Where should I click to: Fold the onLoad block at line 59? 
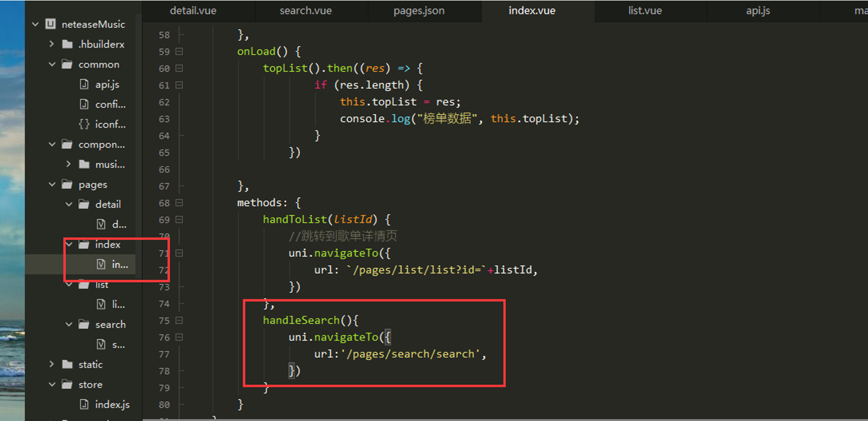click(x=179, y=51)
